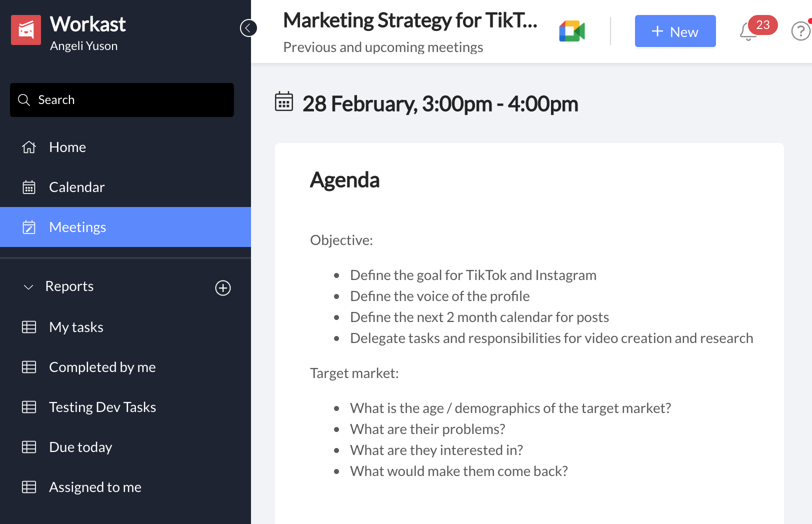This screenshot has height=524, width=812.
Task: Click the New button
Action: tap(675, 31)
